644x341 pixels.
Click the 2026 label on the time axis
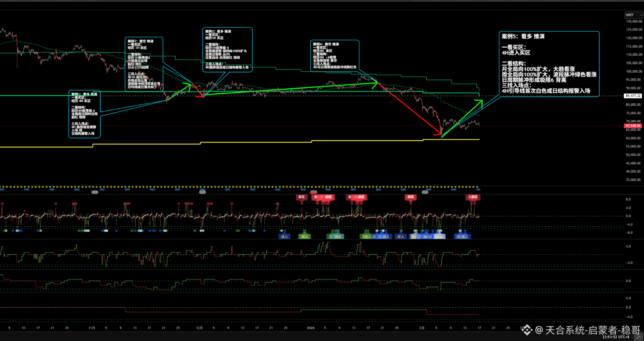(311, 328)
